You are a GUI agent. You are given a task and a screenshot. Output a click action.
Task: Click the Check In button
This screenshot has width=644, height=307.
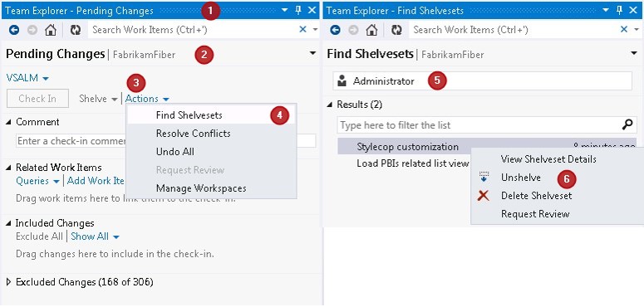tap(37, 99)
